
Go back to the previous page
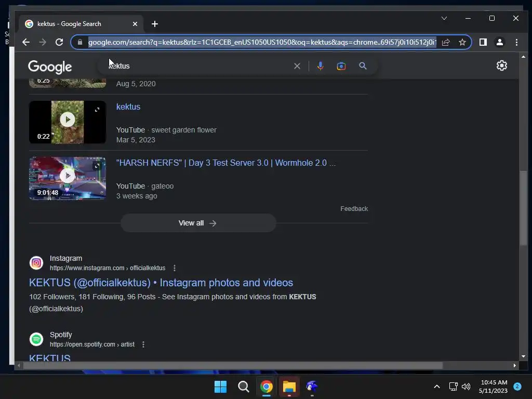26,43
